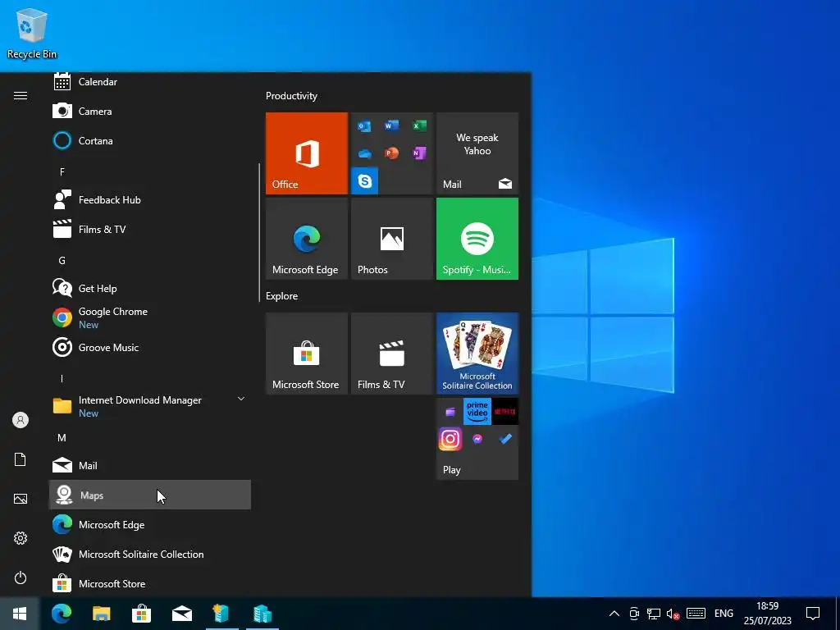Open OneNote icon in Office tile group
840x630 pixels.
tap(419, 153)
